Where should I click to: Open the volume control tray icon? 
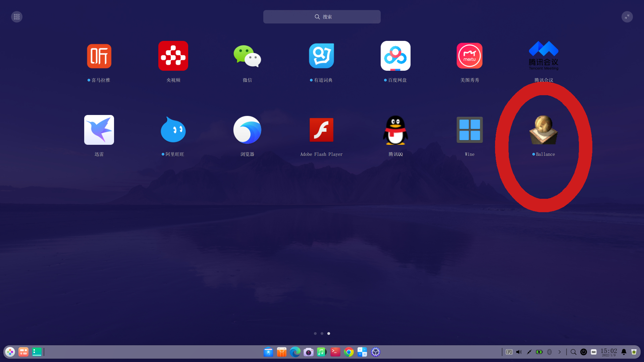pyautogui.click(x=519, y=352)
